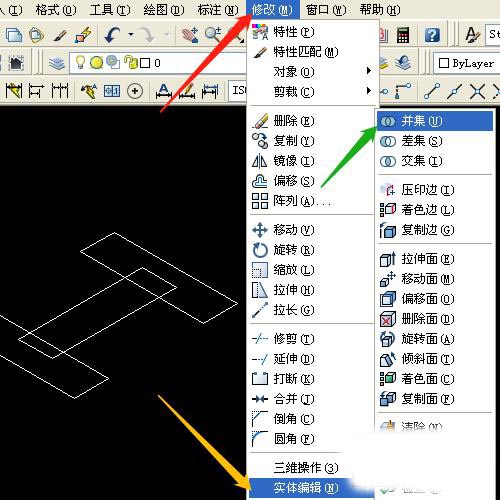Open the Undo history dropdown arrow
Viewport: 500px width, 500px height.
(x=131, y=34)
